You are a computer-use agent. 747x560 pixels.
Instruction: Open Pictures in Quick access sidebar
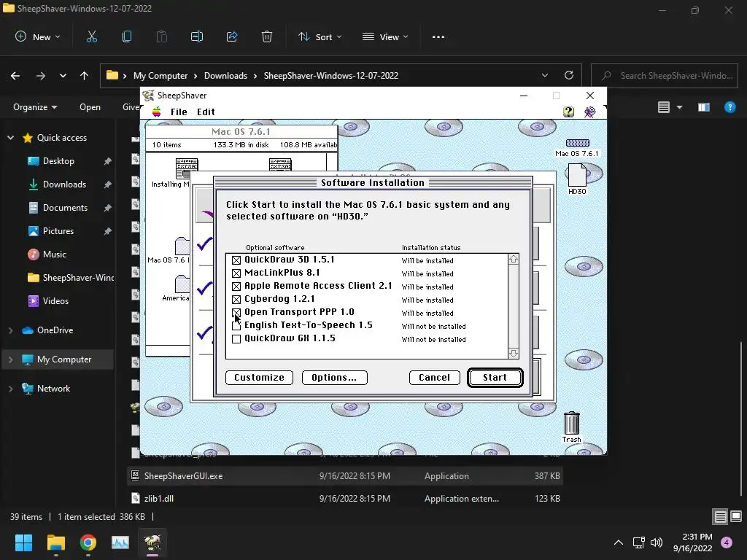(x=58, y=231)
